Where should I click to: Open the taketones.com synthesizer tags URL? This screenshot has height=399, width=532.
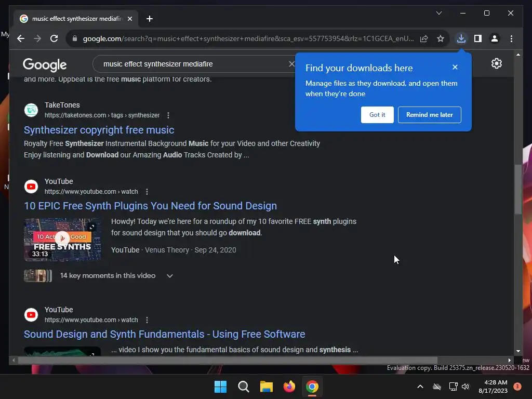pos(102,115)
